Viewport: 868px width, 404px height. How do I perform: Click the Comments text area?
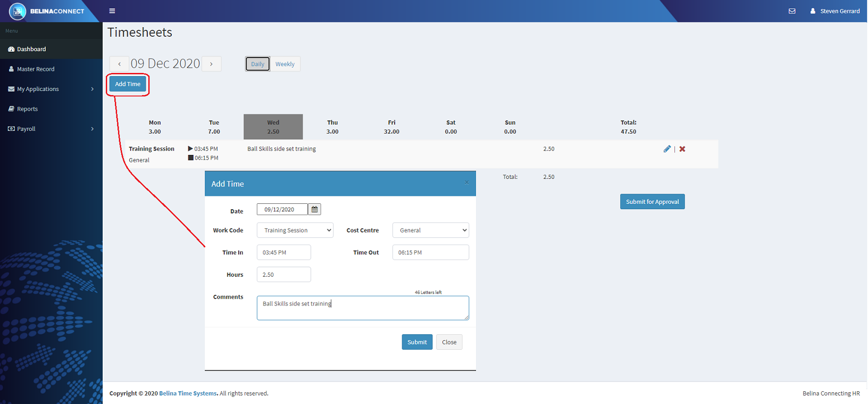pos(363,308)
